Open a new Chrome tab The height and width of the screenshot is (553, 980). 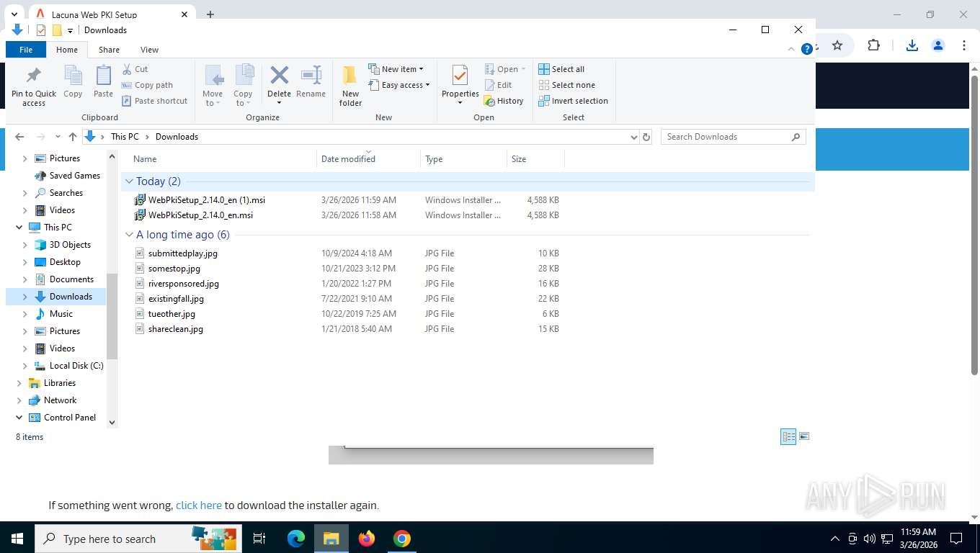[210, 14]
